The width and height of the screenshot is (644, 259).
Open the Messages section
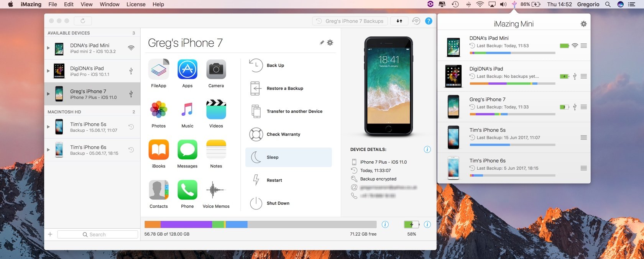pyautogui.click(x=187, y=150)
